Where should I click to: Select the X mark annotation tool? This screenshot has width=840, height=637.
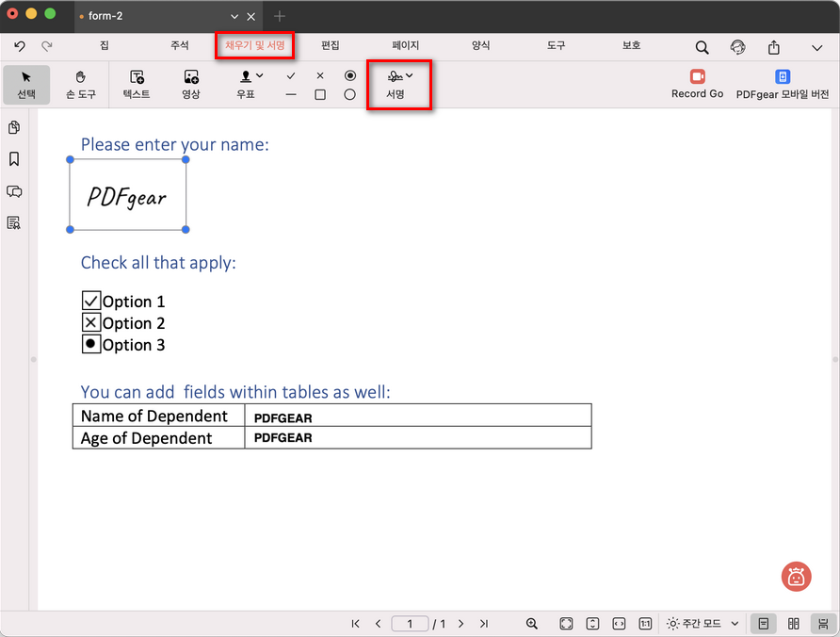click(318, 73)
